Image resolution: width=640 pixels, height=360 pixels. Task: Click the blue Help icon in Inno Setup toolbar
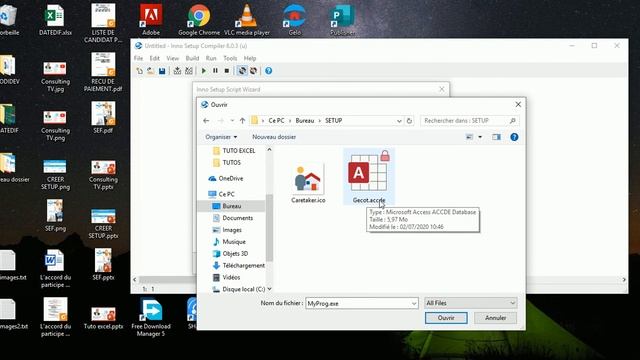point(269,71)
